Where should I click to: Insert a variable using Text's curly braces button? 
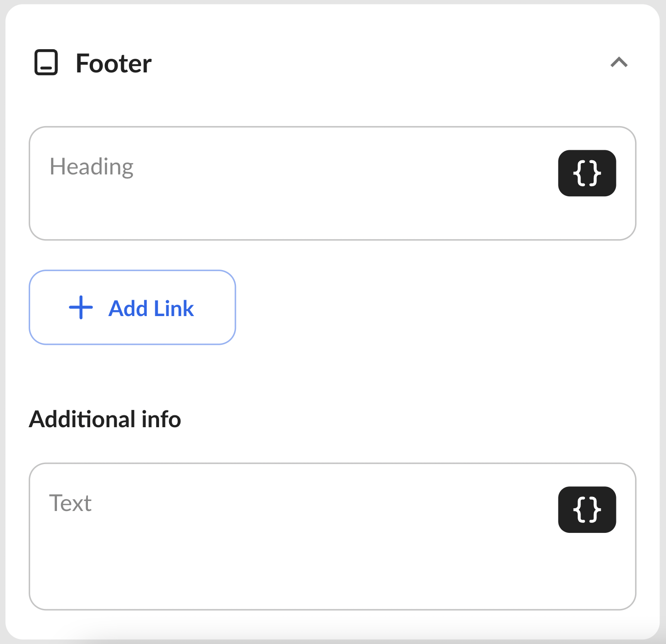587,510
